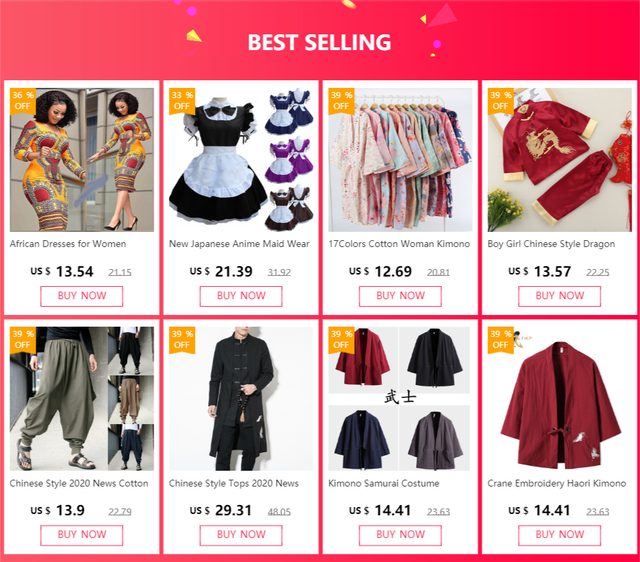This screenshot has height=562, width=640.
Task: Click the 33% OFF badge on maid wear
Action: [182, 100]
